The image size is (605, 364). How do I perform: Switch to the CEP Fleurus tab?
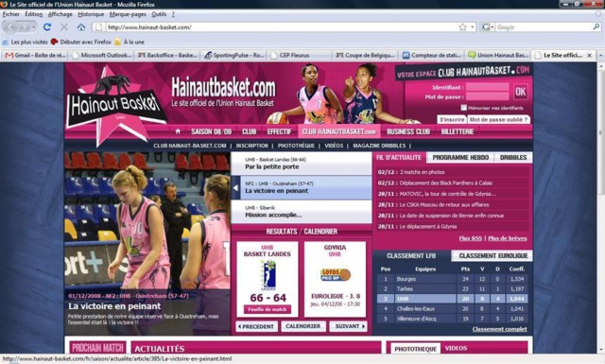coord(300,56)
